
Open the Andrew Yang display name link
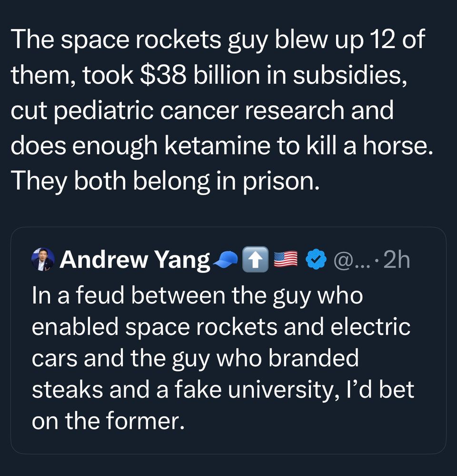[135, 260]
